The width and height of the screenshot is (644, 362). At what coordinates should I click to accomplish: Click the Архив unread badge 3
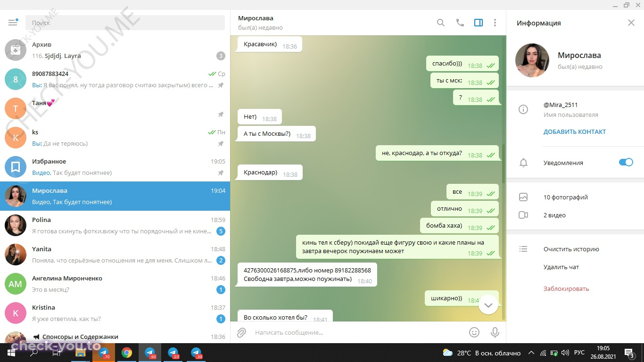point(221,56)
